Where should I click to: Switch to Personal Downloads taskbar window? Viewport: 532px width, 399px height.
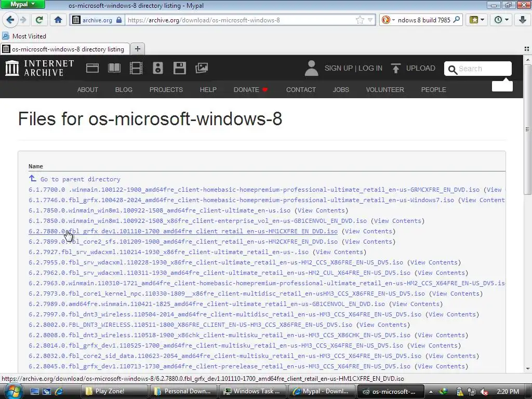click(183, 391)
